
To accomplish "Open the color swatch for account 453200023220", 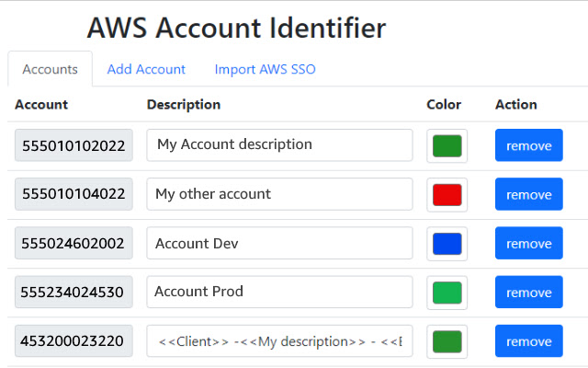I will [x=447, y=340].
